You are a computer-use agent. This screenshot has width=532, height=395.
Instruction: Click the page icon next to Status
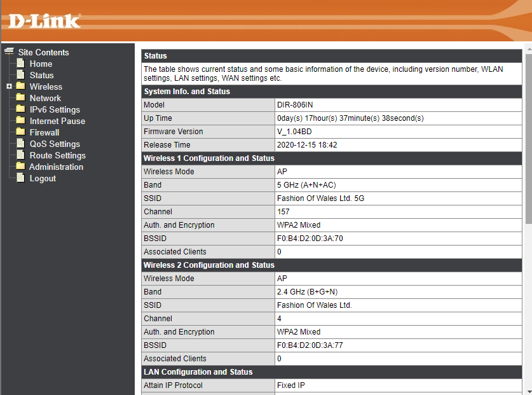click(20, 75)
